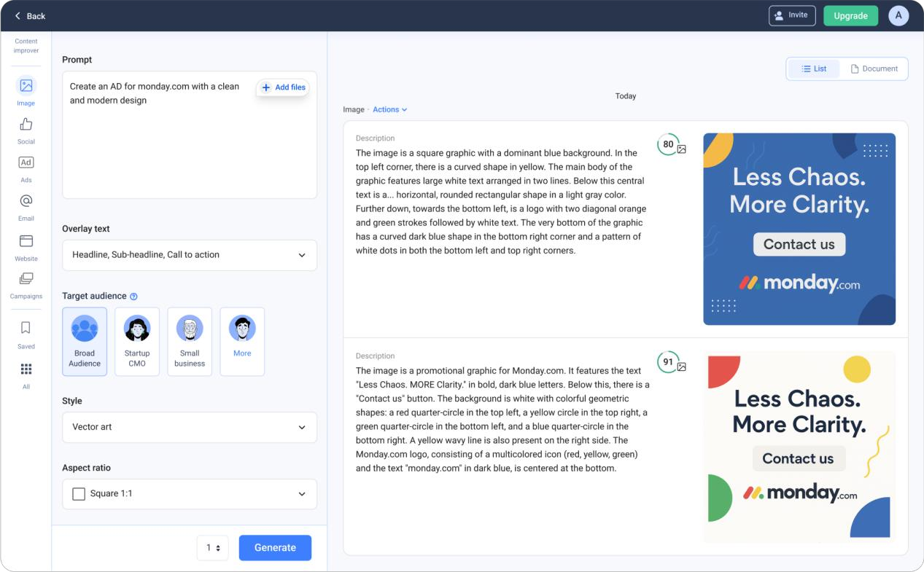Click the image icon beside score 80
The width and height of the screenshot is (924, 572).
point(682,149)
